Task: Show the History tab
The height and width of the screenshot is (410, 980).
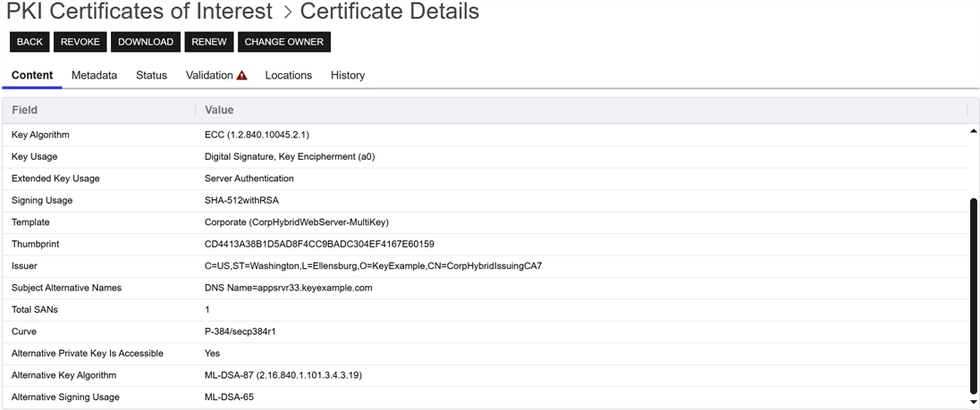Action: pos(348,75)
